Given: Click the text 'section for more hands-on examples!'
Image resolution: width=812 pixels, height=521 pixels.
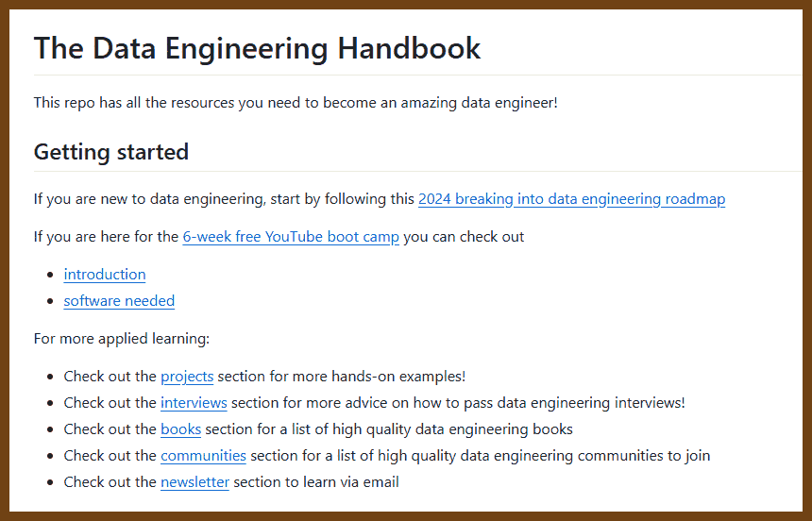Looking at the screenshot, I should [342, 377].
